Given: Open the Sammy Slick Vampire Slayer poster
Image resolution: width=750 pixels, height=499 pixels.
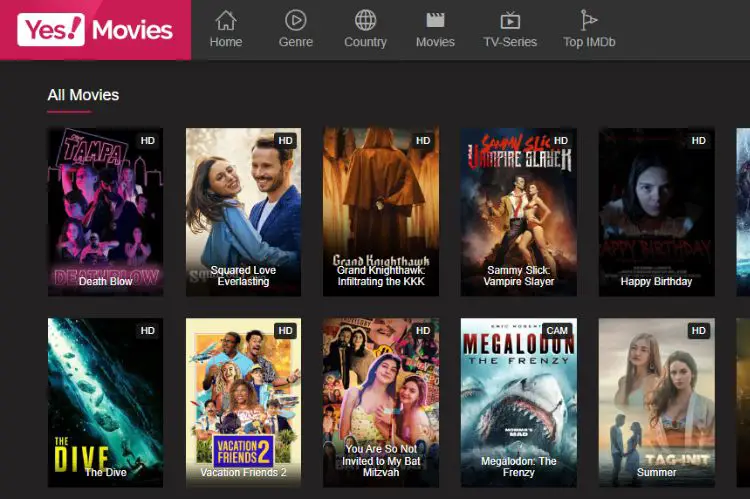Looking at the screenshot, I should pos(518,211).
